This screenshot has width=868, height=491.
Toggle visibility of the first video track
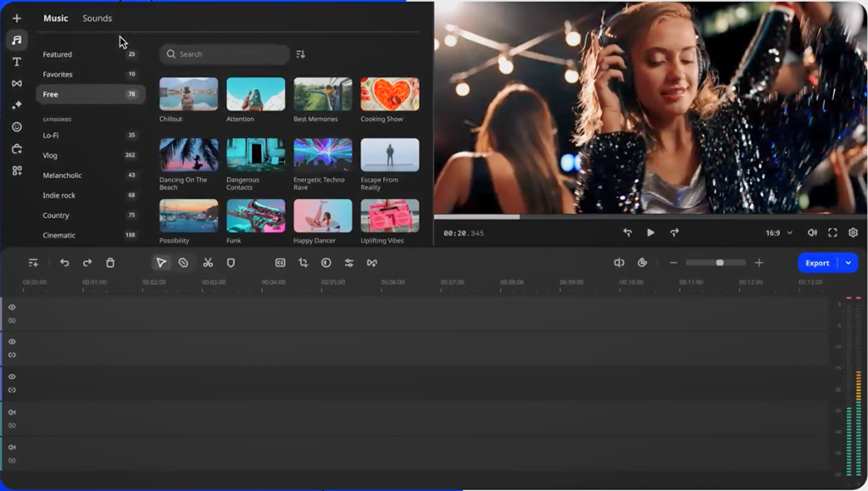pos(12,308)
